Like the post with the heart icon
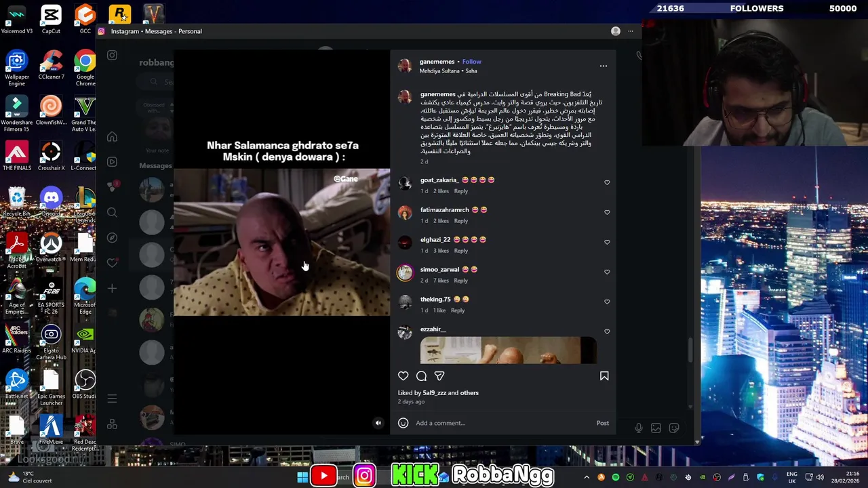 click(x=403, y=376)
